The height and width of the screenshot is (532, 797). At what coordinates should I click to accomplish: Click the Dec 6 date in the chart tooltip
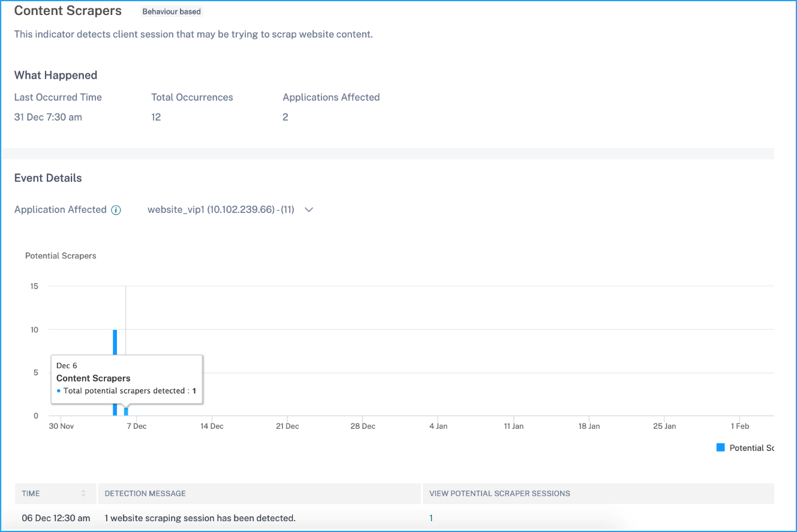pyautogui.click(x=67, y=366)
